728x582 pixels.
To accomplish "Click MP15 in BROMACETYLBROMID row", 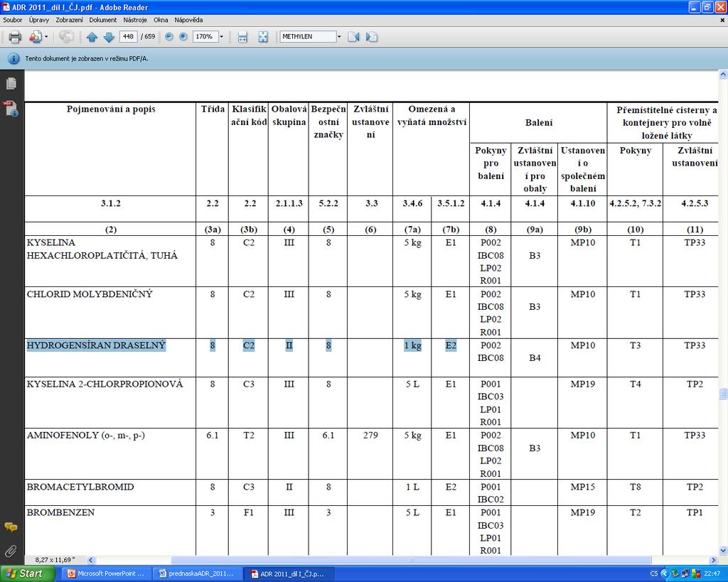I will pos(583,487).
